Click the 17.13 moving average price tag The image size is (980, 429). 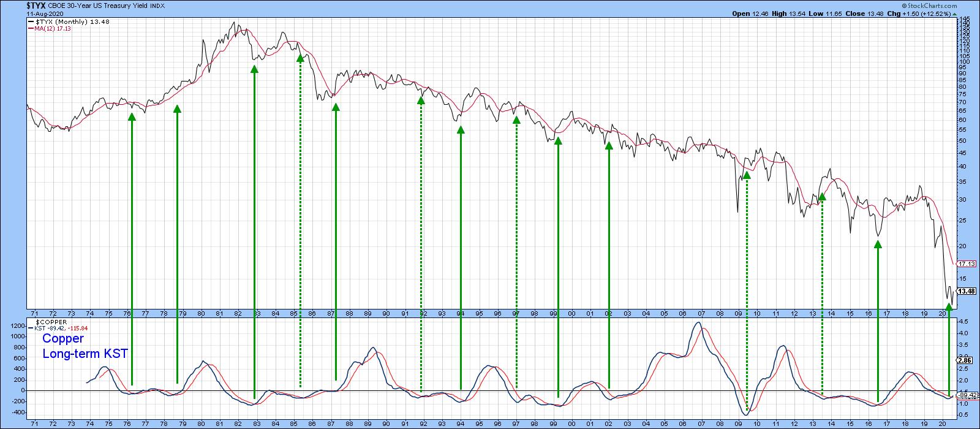point(966,264)
